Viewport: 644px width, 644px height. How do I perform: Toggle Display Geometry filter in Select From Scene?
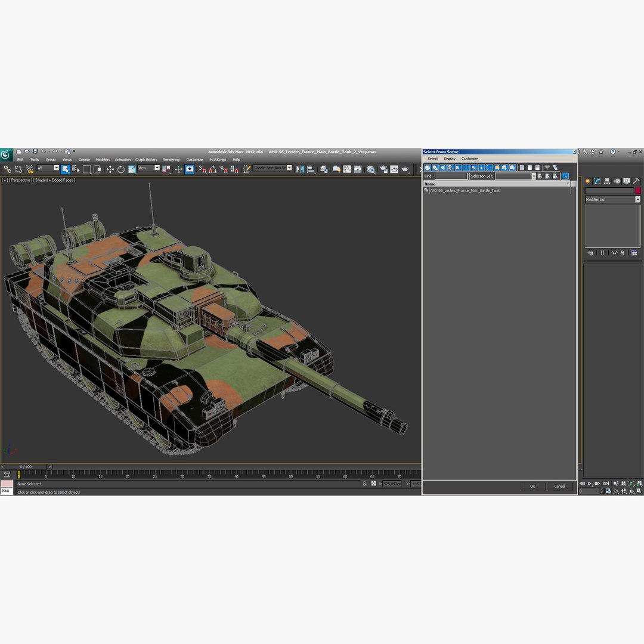428,168
